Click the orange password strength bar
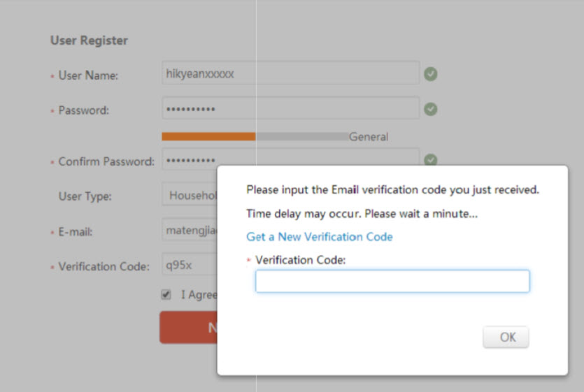 [x=208, y=137]
